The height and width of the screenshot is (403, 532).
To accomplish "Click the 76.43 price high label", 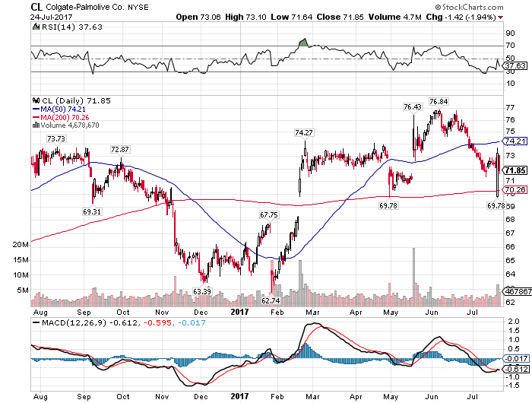I will pos(413,106).
